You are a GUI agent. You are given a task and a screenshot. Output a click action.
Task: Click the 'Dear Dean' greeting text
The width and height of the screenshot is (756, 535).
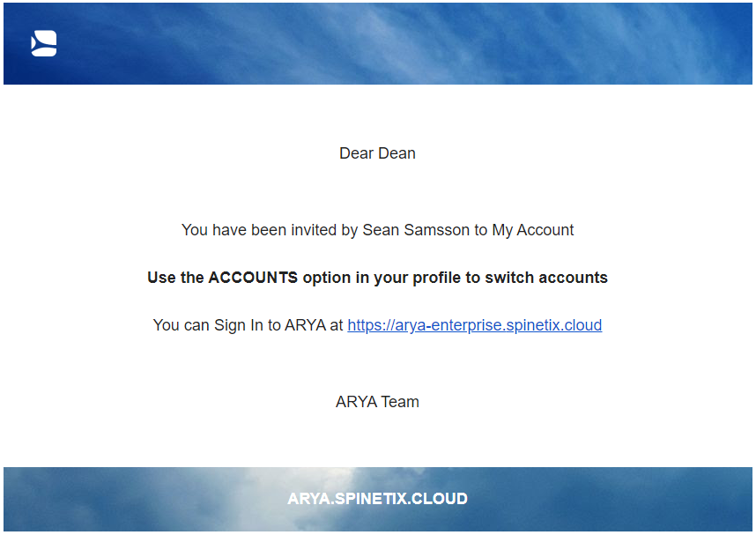click(x=377, y=153)
